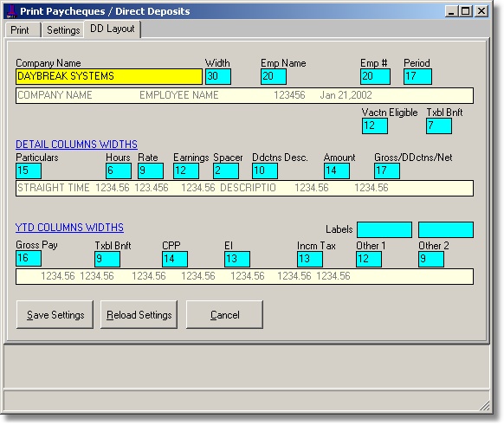Click the Company Name field DAYBREAK SYSTEMS

109,76
